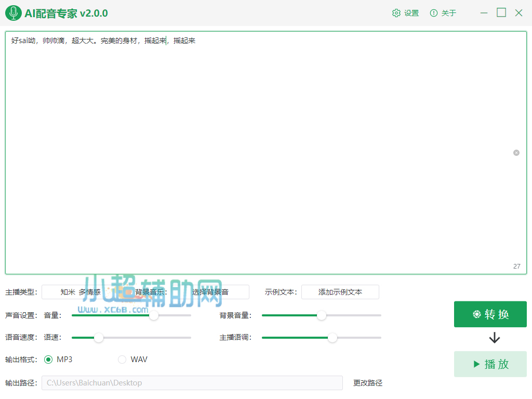Clear text with the gray X icon
Screen dimensions: 532x399
pos(516,153)
